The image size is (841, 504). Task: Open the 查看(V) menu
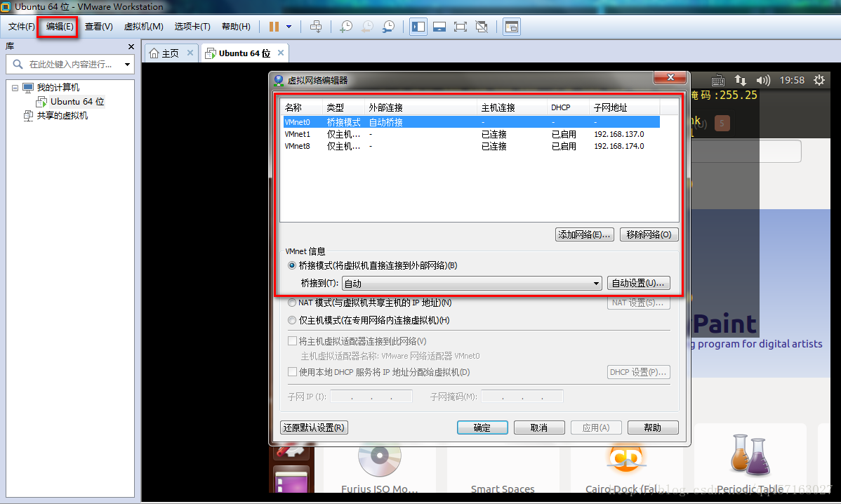[99, 27]
